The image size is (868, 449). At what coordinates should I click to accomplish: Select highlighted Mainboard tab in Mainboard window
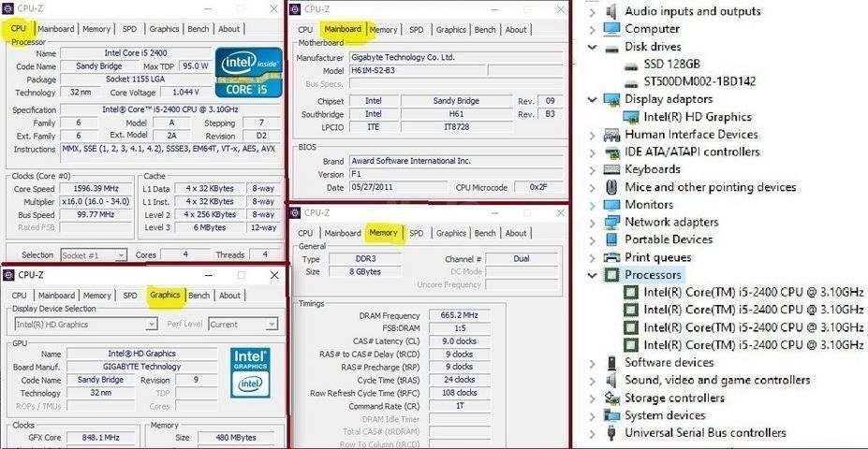344,29
